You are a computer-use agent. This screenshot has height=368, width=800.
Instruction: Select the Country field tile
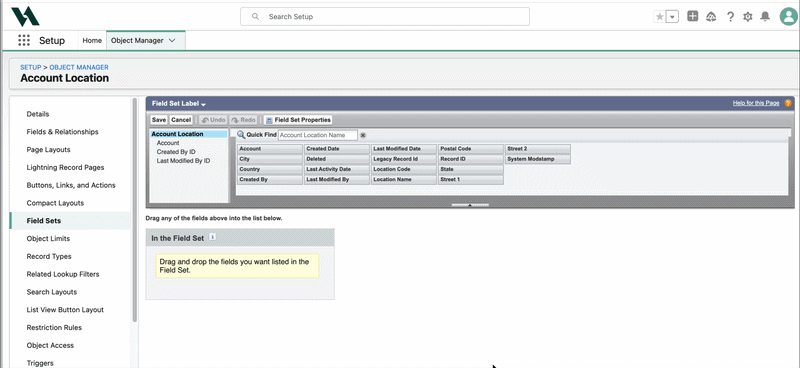(270, 169)
